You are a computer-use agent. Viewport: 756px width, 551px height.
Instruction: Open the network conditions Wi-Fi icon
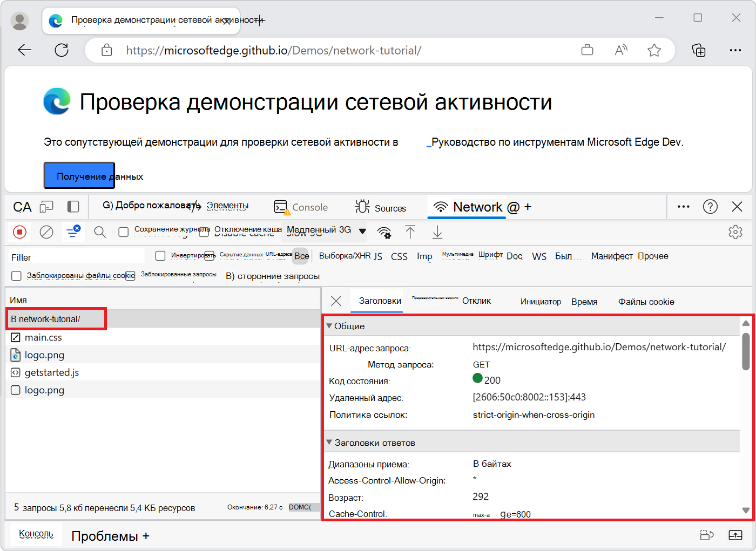pos(384,232)
